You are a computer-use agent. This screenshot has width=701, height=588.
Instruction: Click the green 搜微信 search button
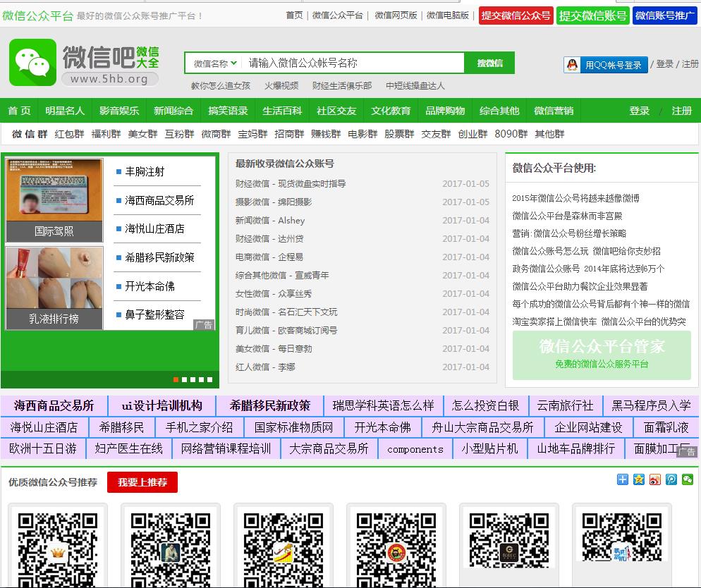(489, 63)
